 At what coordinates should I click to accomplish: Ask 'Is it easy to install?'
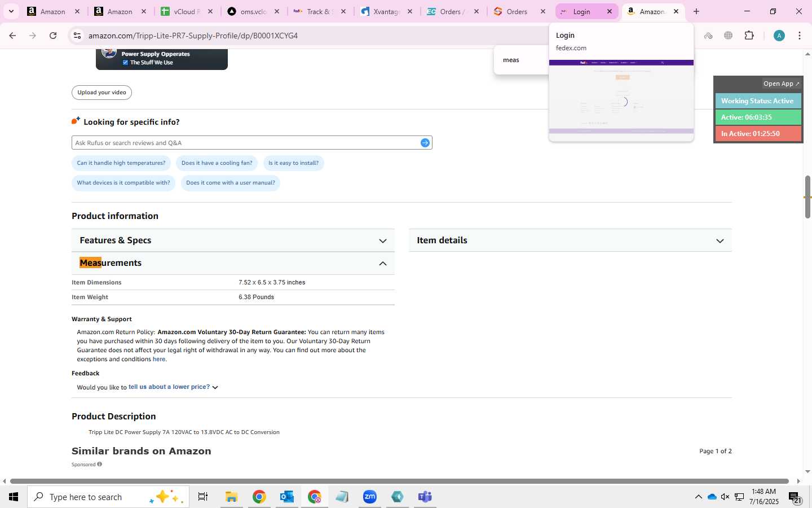[x=293, y=163]
